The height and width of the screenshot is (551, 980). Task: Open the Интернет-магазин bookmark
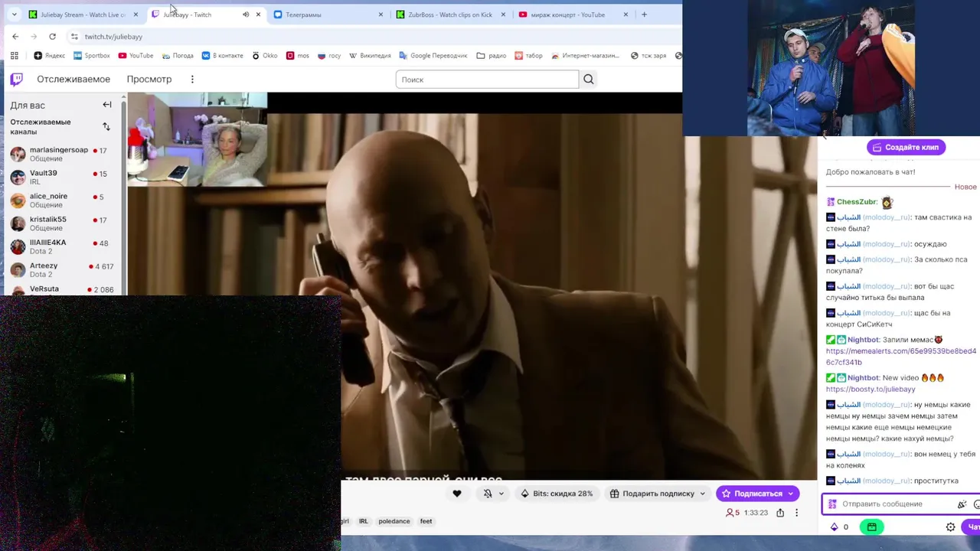(585, 56)
